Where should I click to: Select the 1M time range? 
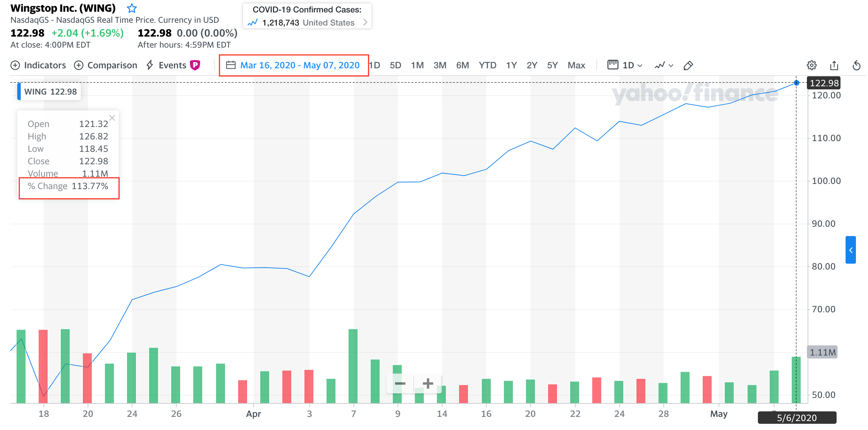pyautogui.click(x=417, y=65)
